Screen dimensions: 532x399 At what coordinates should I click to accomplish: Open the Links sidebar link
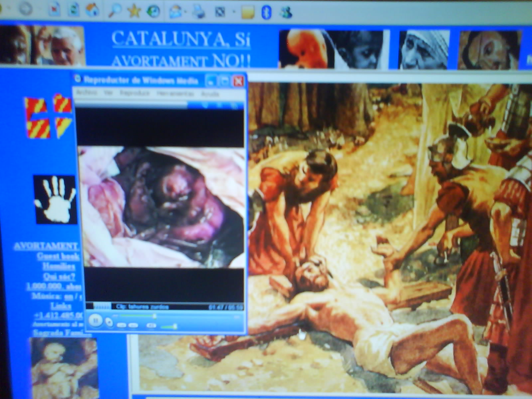tap(61, 305)
